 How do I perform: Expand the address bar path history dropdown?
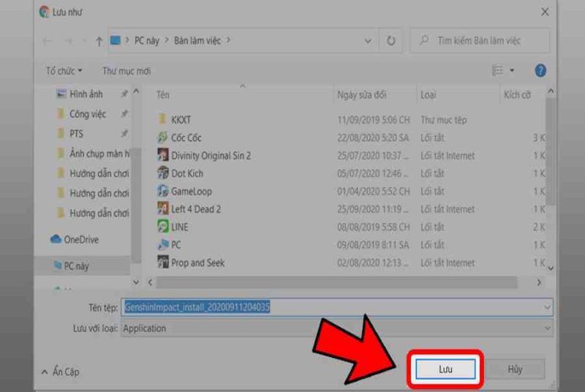[368, 41]
